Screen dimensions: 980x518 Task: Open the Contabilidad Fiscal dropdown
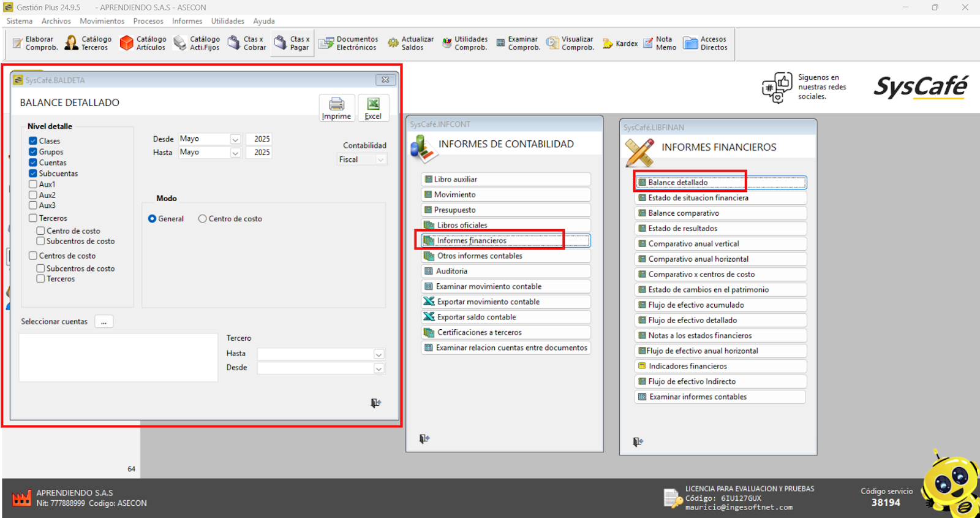pyautogui.click(x=380, y=160)
